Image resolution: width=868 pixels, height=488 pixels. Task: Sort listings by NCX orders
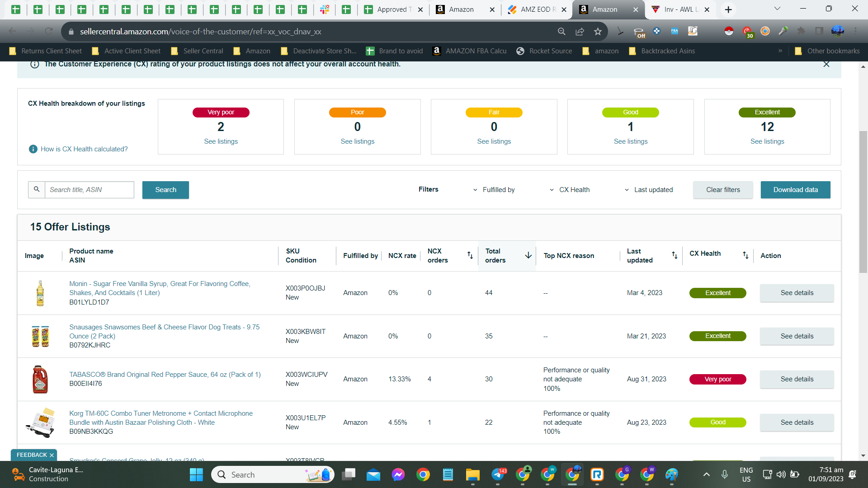[x=470, y=255]
